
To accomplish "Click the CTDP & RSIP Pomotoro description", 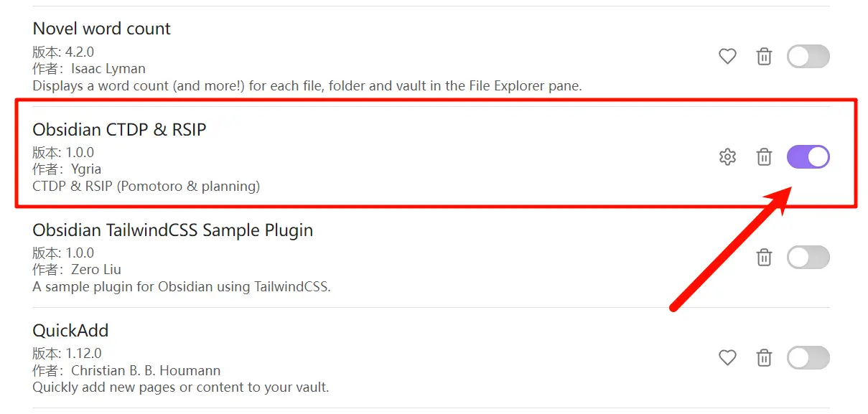I will click(x=146, y=187).
